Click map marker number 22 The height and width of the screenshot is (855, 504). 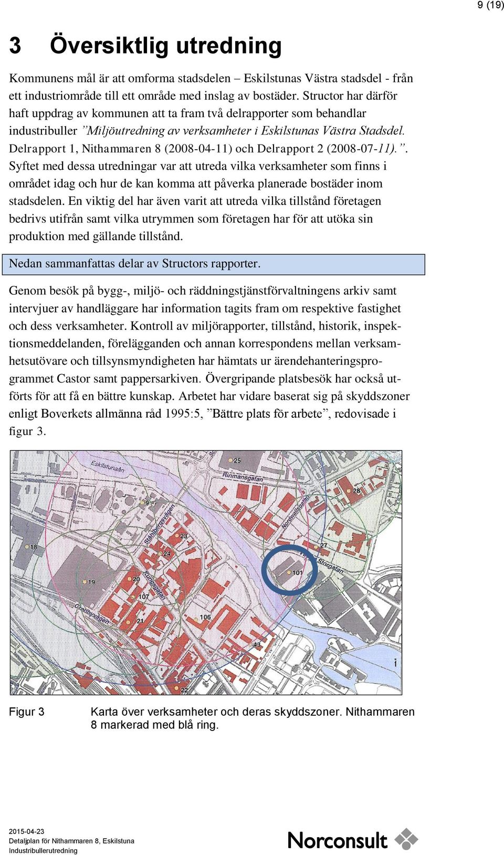click(x=184, y=689)
